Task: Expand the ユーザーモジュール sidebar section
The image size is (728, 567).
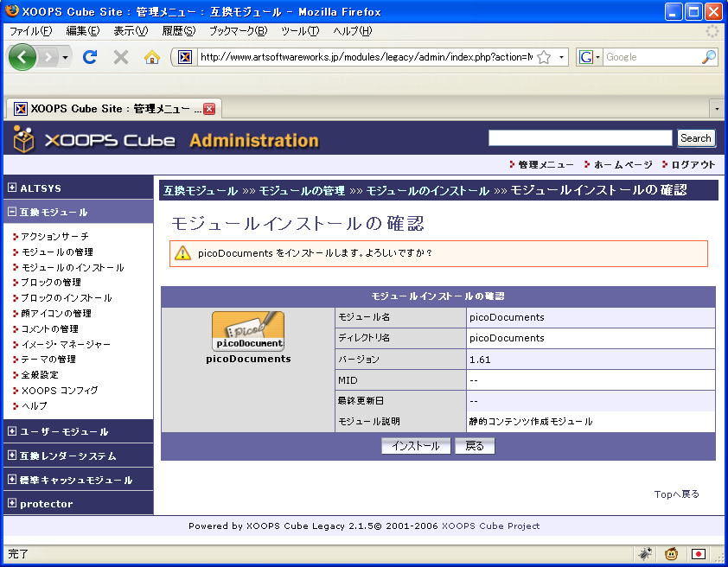Action: pyautogui.click(x=12, y=431)
